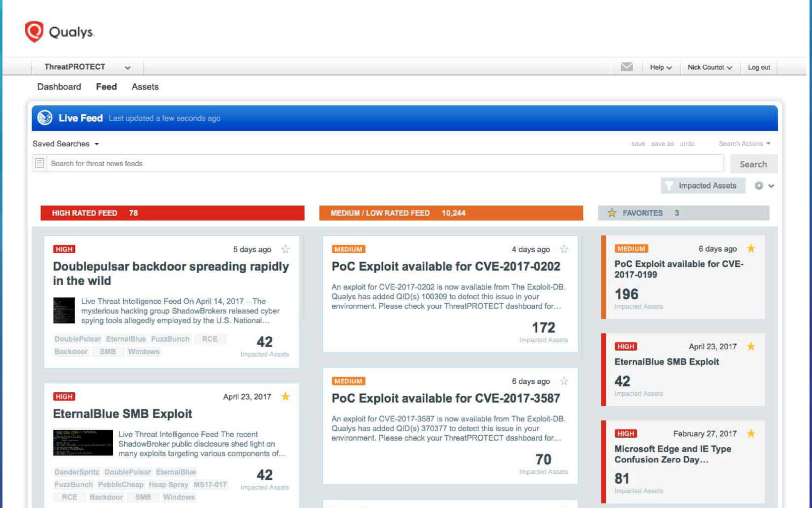
Task: Click the Live Feed radar icon
Action: coord(45,118)
